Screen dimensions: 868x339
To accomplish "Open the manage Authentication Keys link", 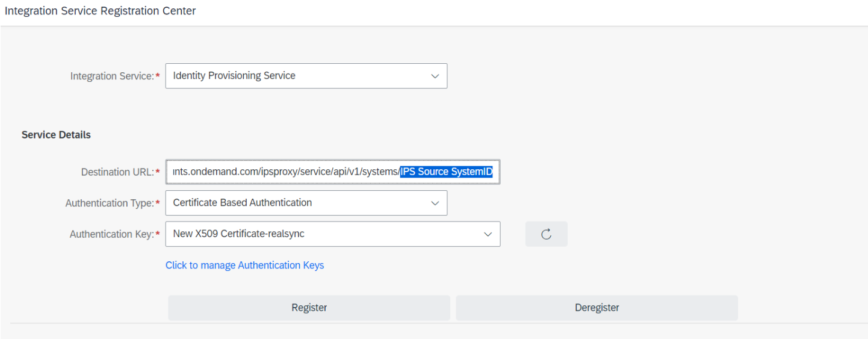I will [244, 265].
